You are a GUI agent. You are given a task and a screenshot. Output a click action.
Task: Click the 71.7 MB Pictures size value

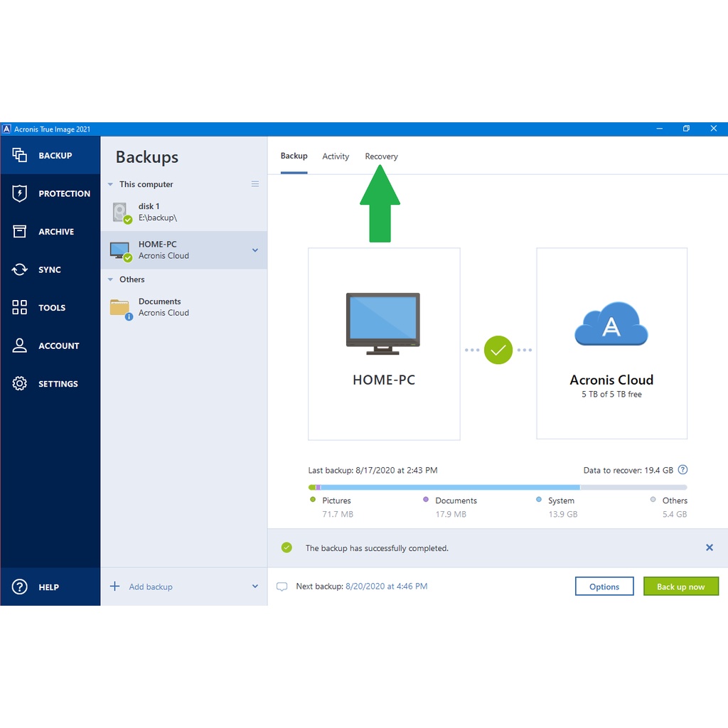[338, 515]
